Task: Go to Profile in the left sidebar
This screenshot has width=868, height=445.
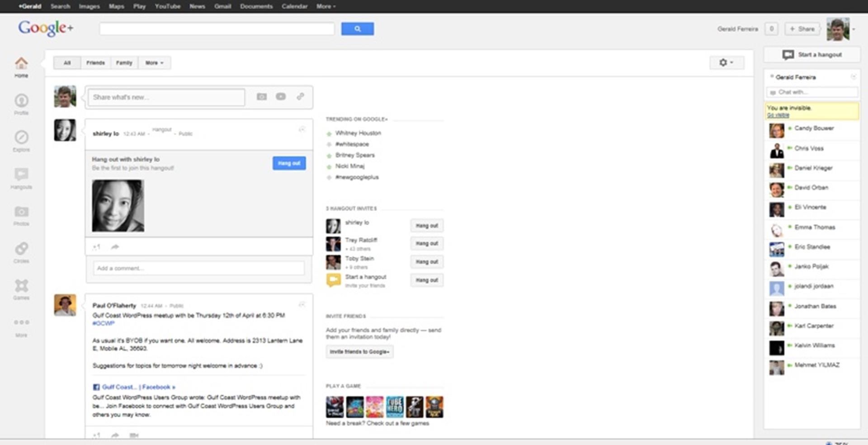Action: [21, 100]
